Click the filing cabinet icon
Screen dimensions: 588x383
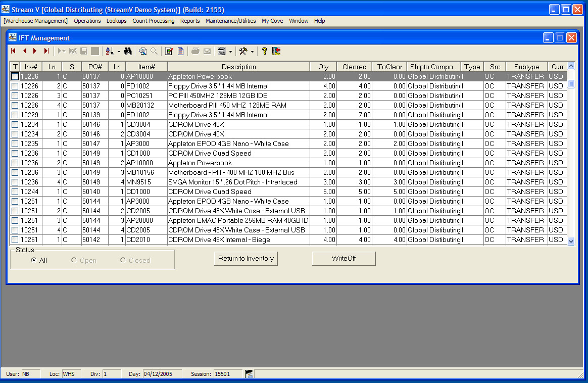click(x=222, y=51)
